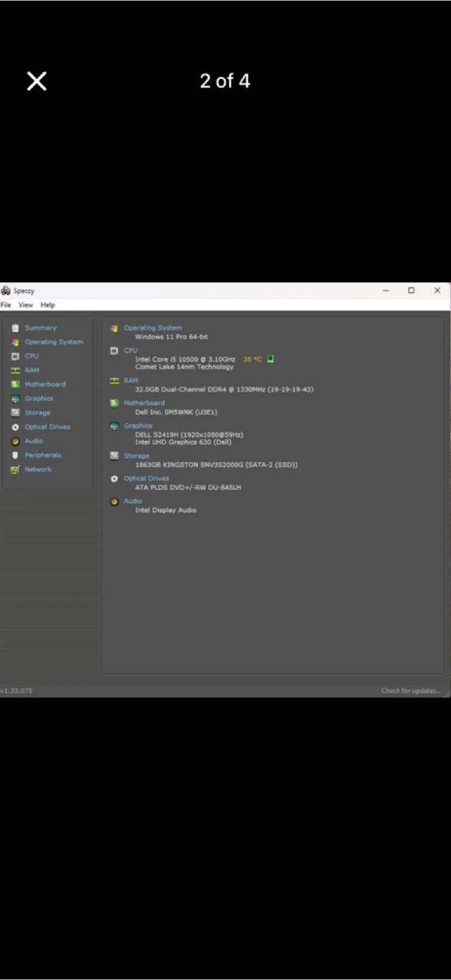
Task: Click the v1.33.075 version text
Action: (16, 691)
